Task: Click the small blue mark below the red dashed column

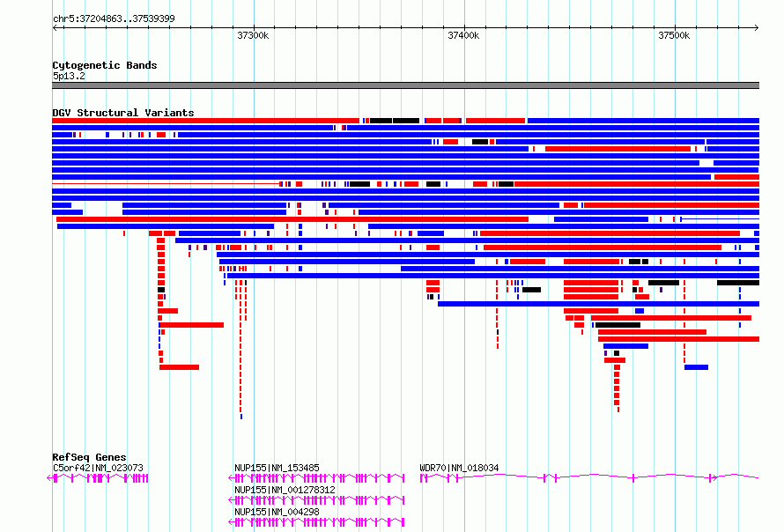Action: 241,417
